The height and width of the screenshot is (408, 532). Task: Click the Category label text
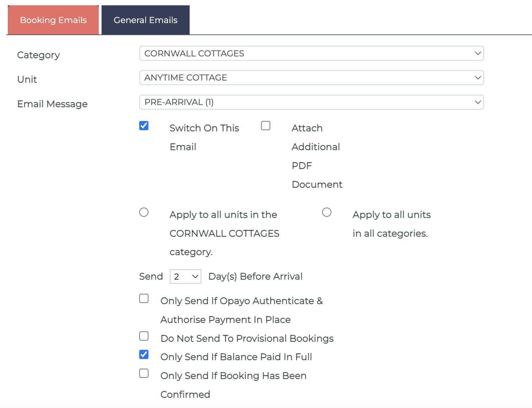38,55
